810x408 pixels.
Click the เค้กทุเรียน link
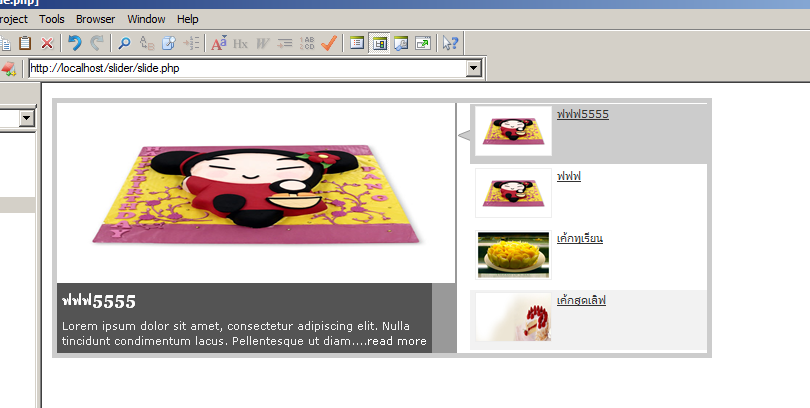(x=580, y=238)
